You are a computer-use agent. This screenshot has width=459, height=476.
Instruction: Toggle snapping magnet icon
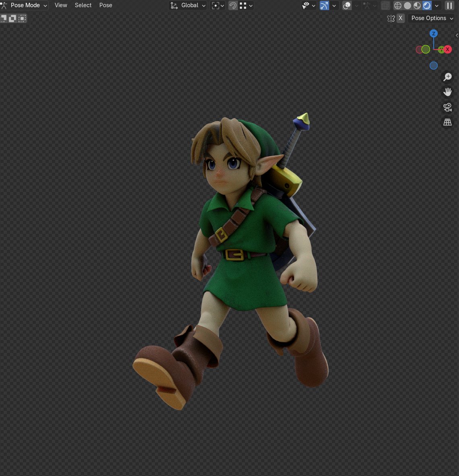click(233, 6)
